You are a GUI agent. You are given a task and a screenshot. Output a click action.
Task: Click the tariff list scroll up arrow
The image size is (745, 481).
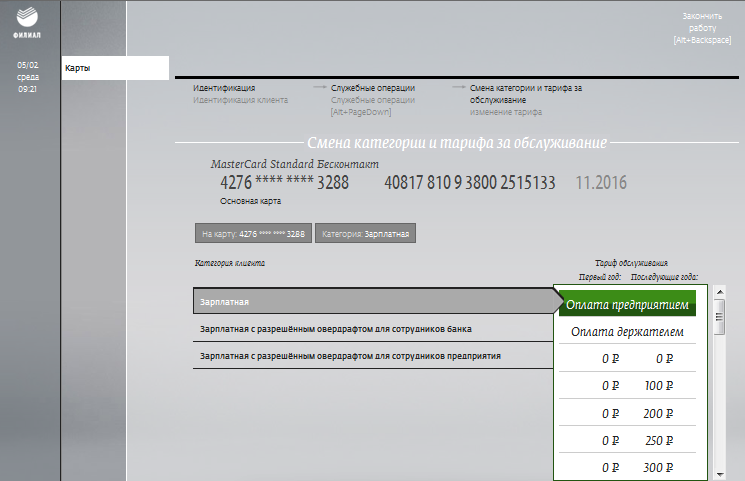coord(720,292)
